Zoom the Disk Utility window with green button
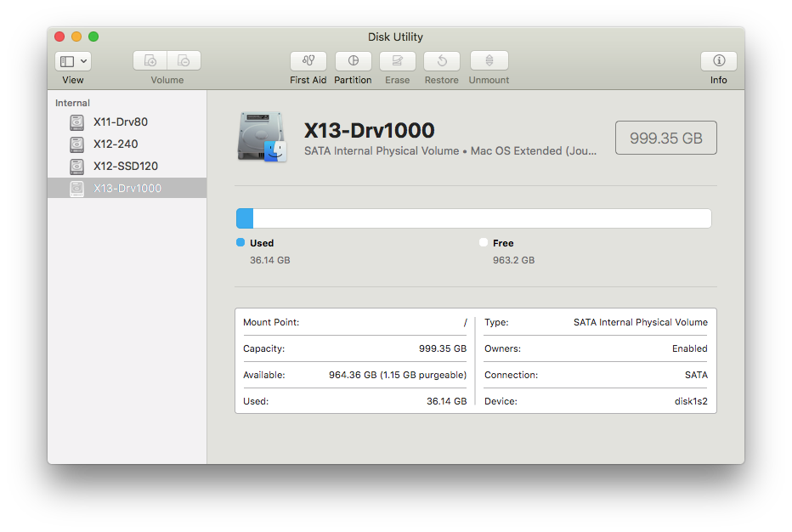Image resolution: width=792 pixels, height=532 pixels. tap(93, 37)
